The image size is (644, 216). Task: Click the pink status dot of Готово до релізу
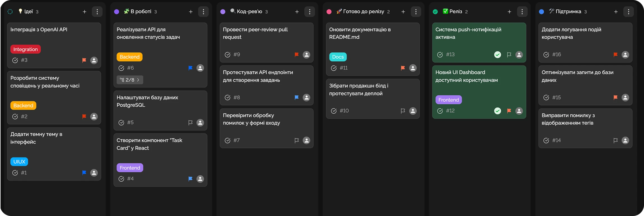[x=329, y=12]
